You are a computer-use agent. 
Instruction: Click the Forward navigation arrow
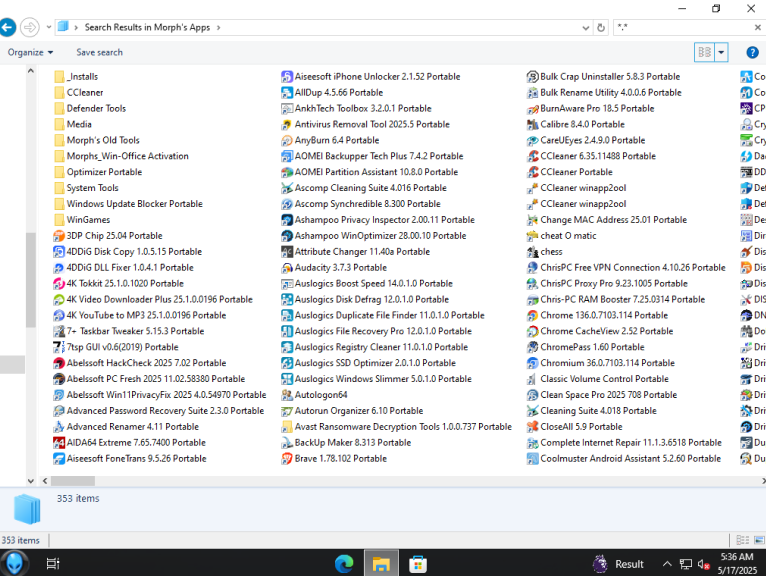(30, 27)
